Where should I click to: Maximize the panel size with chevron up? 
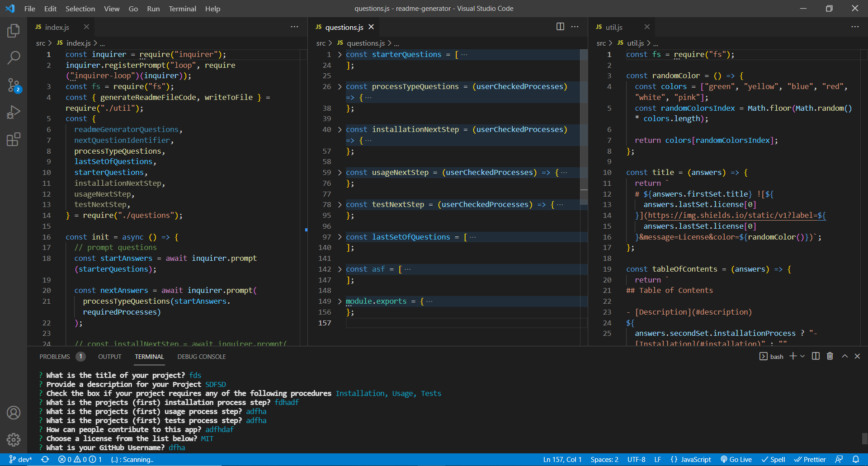[844, 356]
